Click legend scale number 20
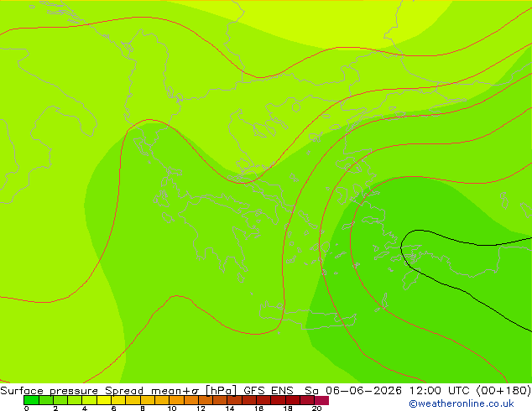Viewport: 532px width, 411px height. tap(316, 408)
